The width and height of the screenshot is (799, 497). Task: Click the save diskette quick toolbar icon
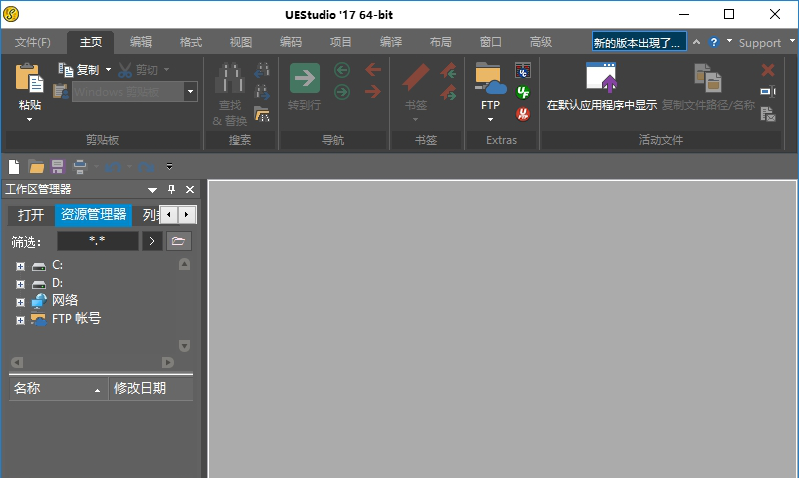58,167
